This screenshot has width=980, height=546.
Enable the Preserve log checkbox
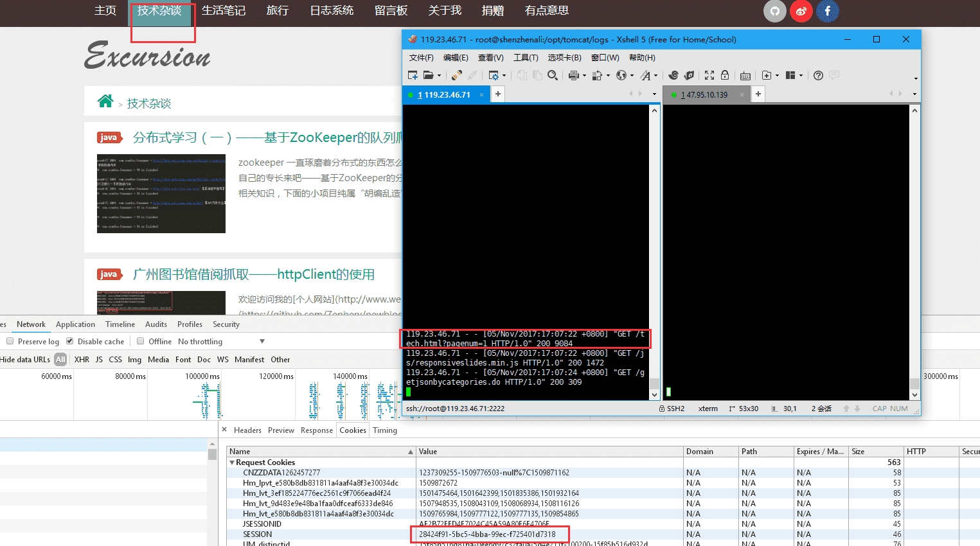point(10,341)
